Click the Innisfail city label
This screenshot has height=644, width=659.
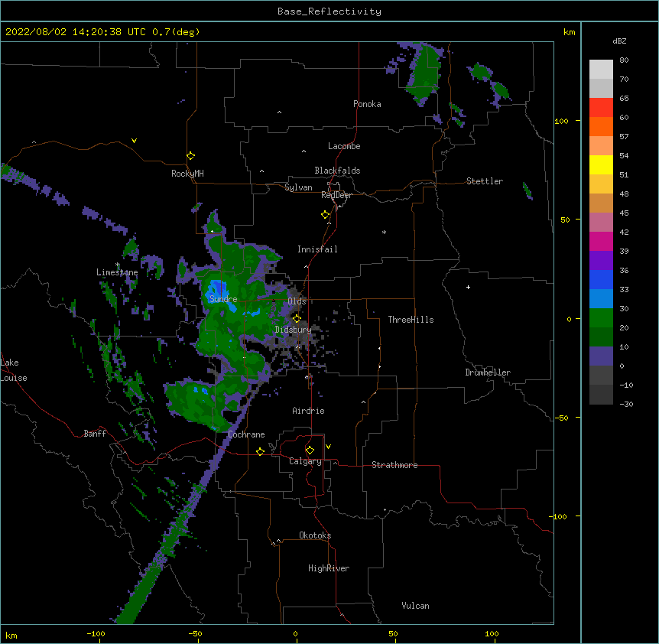point(317,249)
